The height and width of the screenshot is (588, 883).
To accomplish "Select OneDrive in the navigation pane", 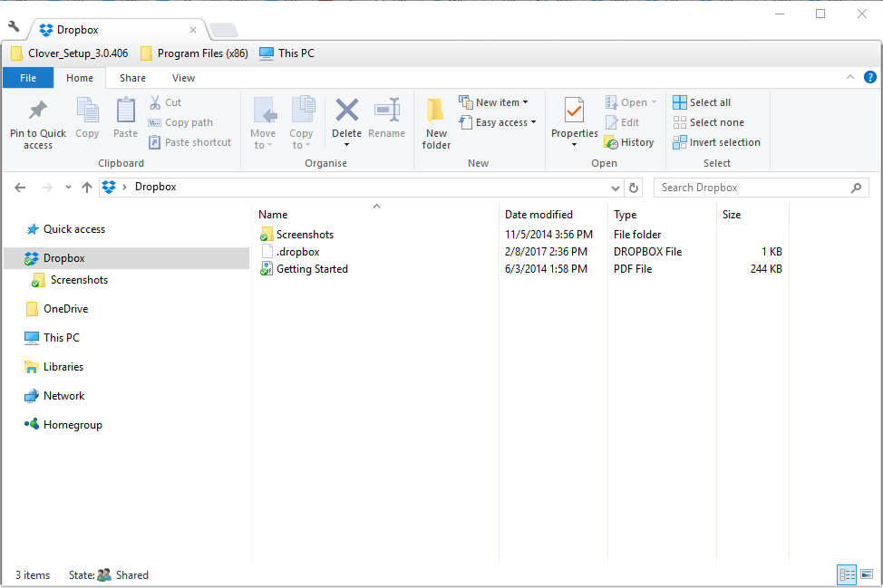I will click(x=57, y=309).
